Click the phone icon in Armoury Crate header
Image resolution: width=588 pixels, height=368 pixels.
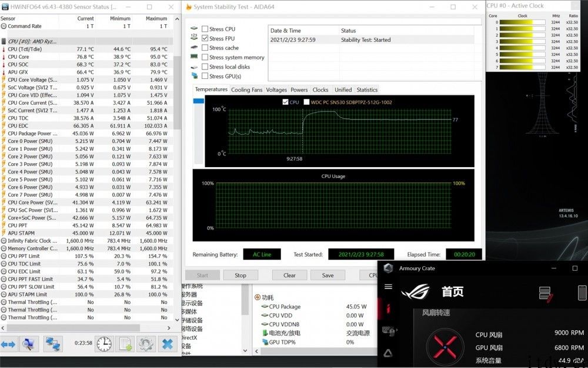582,293
